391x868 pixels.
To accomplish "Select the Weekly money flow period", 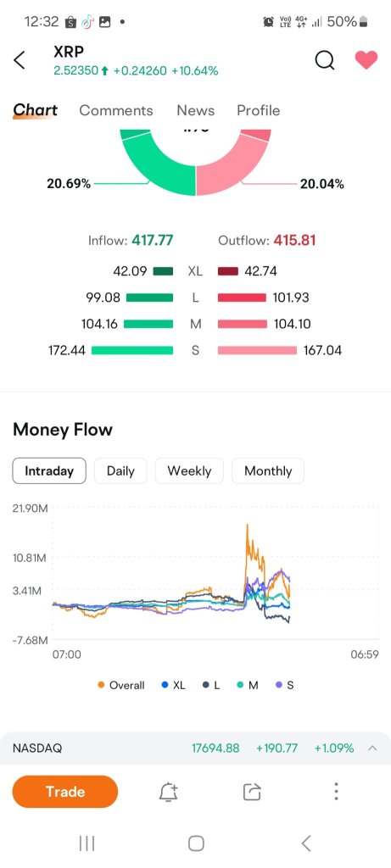I will click(189, 471).
